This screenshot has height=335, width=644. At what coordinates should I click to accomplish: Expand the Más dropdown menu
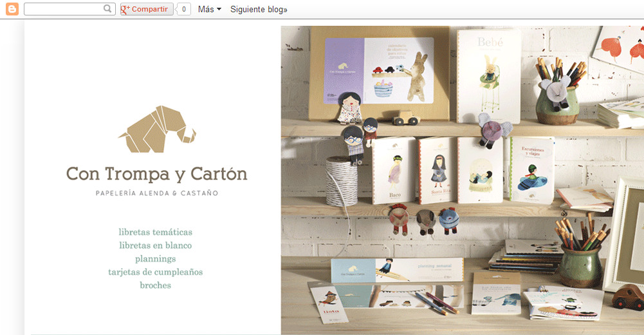coord(210,9)
